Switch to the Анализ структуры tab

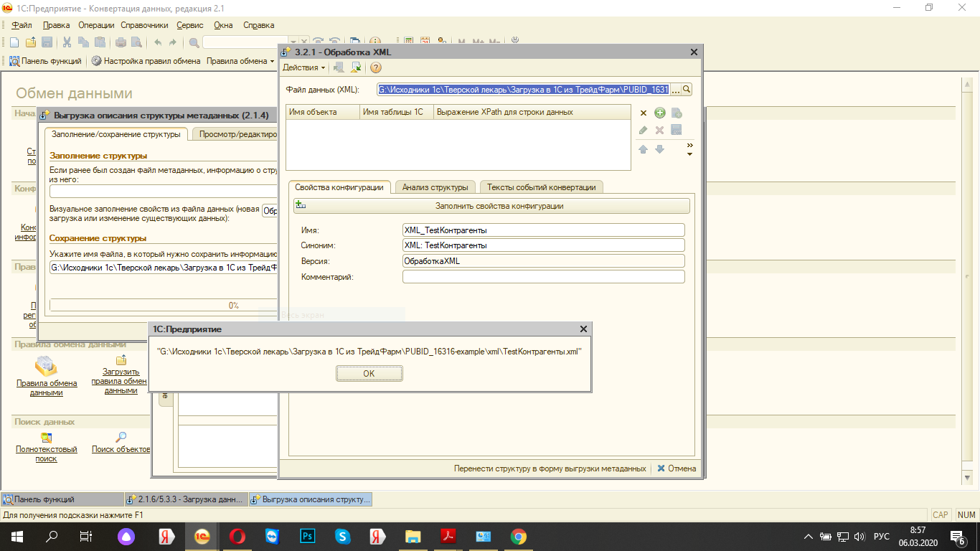[x=435, y=187]
